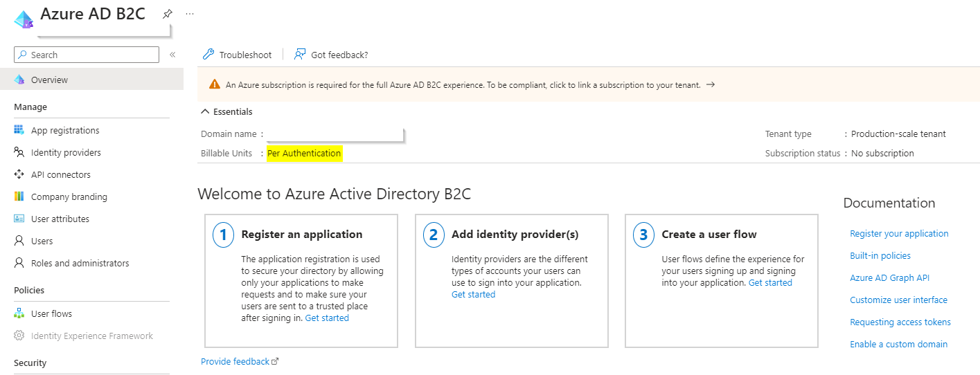
Task: Collapse the sidebar with double chevron
Action: [x=172, y=55]
